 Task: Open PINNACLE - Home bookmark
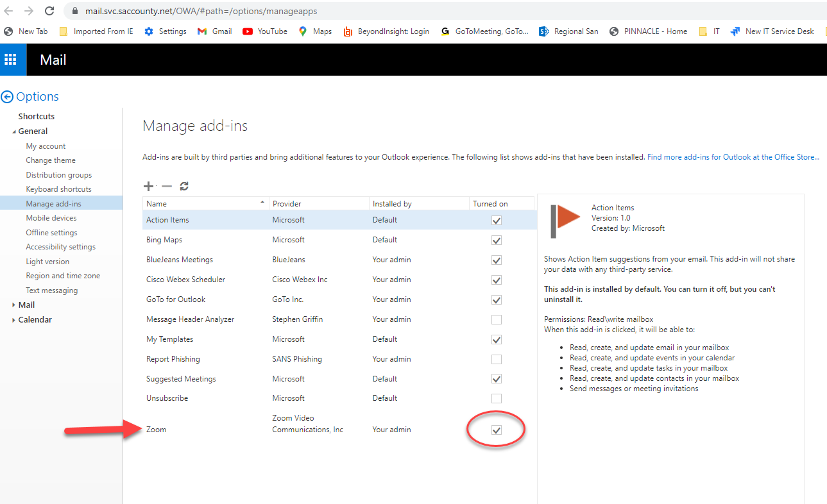[x=649, y=31]
